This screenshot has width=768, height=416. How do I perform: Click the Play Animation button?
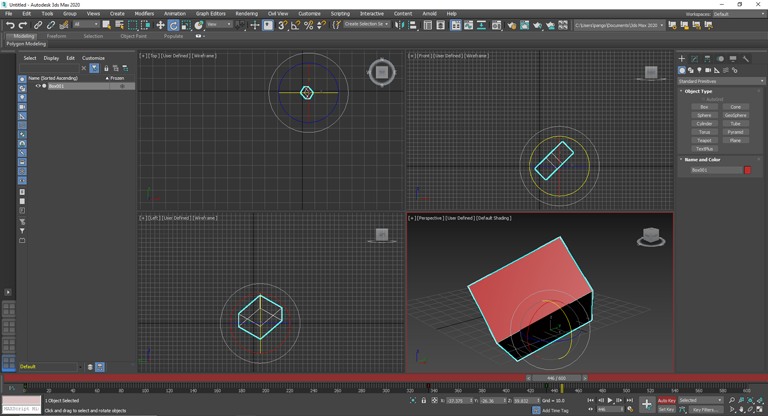[x=610, y=401]
